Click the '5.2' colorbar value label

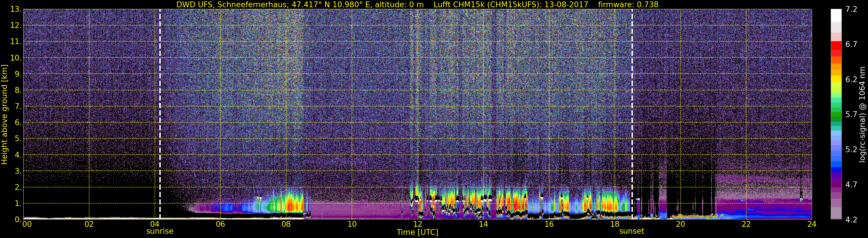(851, 149)
